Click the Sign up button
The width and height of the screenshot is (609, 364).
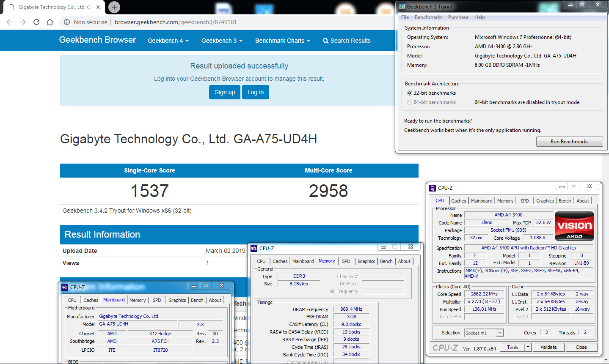click(225, 92)
